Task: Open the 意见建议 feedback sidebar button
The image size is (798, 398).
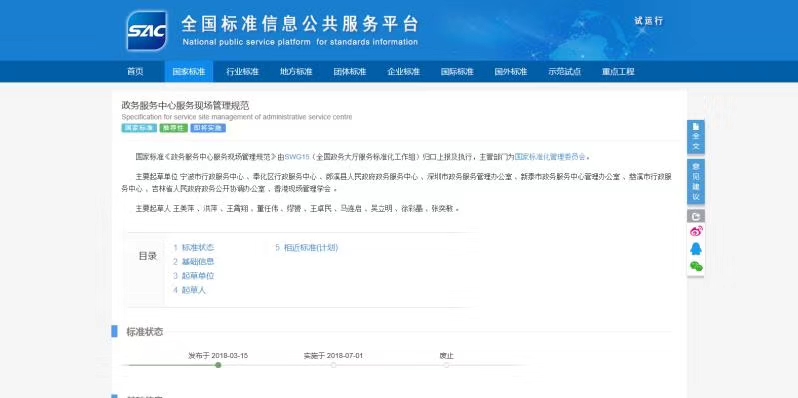Action: [x=696, y=182]
